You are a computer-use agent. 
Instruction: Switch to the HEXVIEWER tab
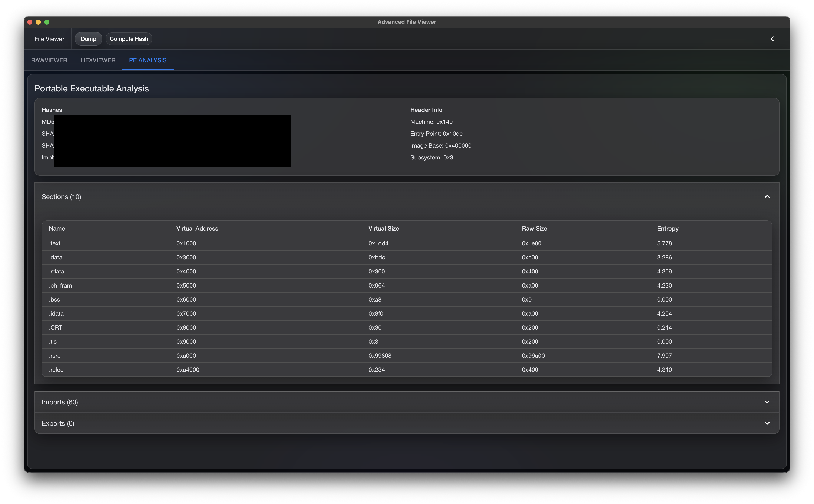[98, 60]
